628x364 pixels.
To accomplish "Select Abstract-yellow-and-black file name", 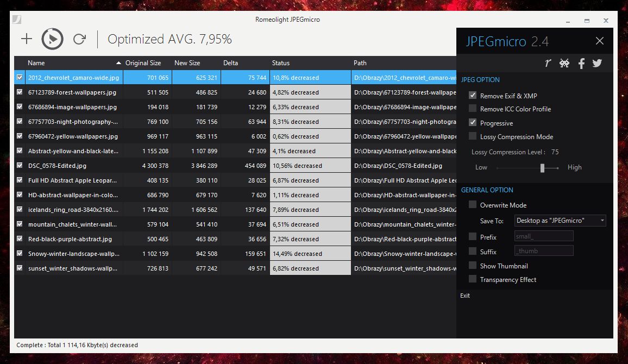I will point(73,151).
